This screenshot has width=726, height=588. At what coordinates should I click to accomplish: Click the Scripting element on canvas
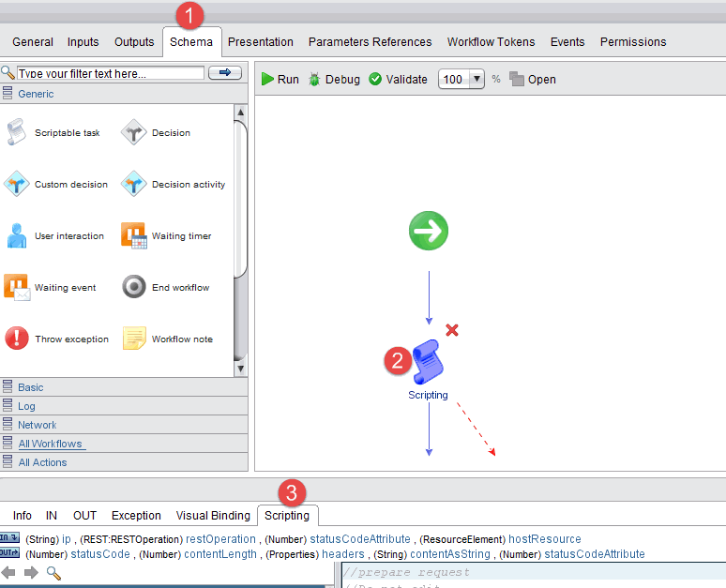(x=428, y=364)
